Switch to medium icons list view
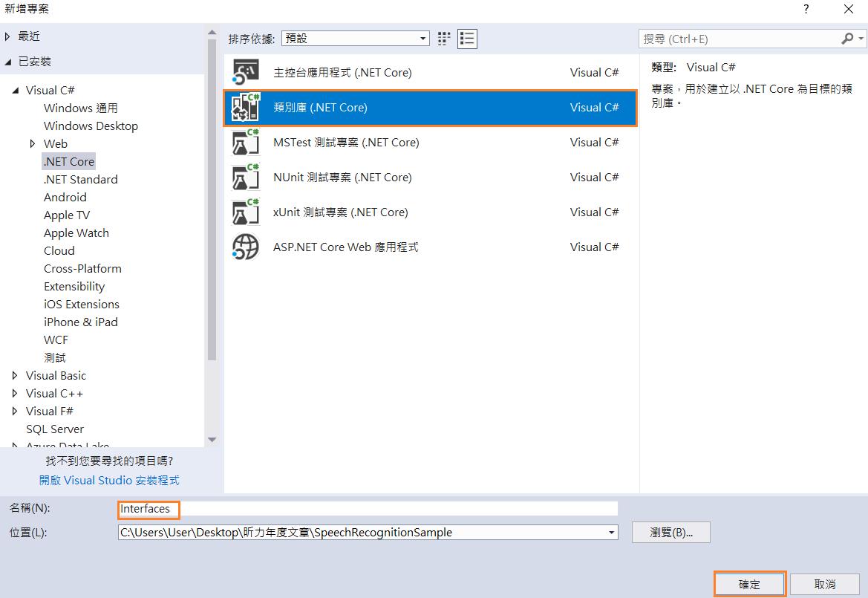The image size is (868, 598). click(x=467, y=39)
